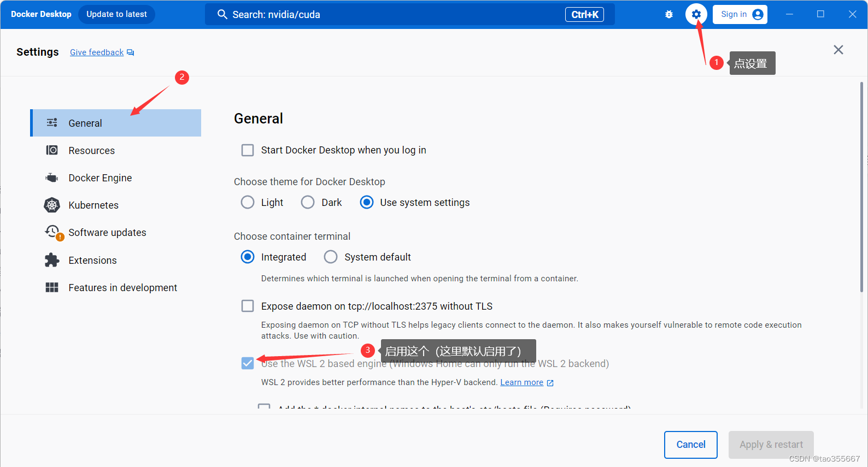This screenshot has height=467, width=868.
Task: Click the Docker Engine icon
Action: [52, 178]
